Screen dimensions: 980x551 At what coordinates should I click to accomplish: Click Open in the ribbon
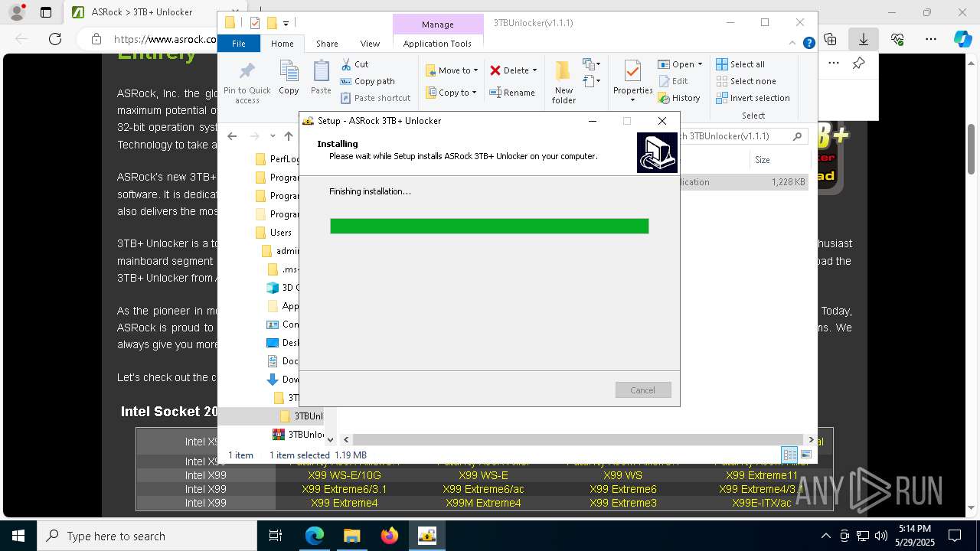[676, 64]
